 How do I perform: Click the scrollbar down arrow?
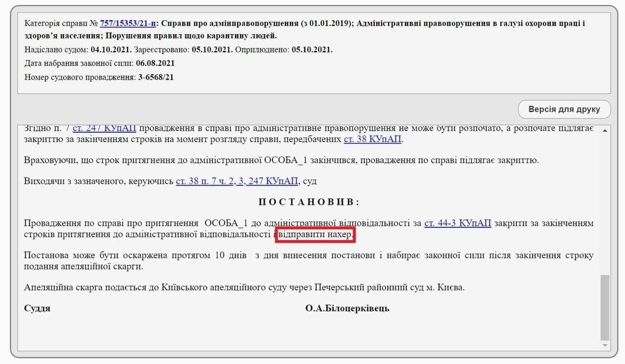(605, 345)
